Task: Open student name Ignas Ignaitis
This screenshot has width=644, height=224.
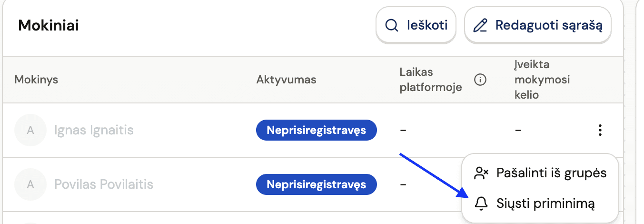Action: pyautogui.click(x=94, y=130)
